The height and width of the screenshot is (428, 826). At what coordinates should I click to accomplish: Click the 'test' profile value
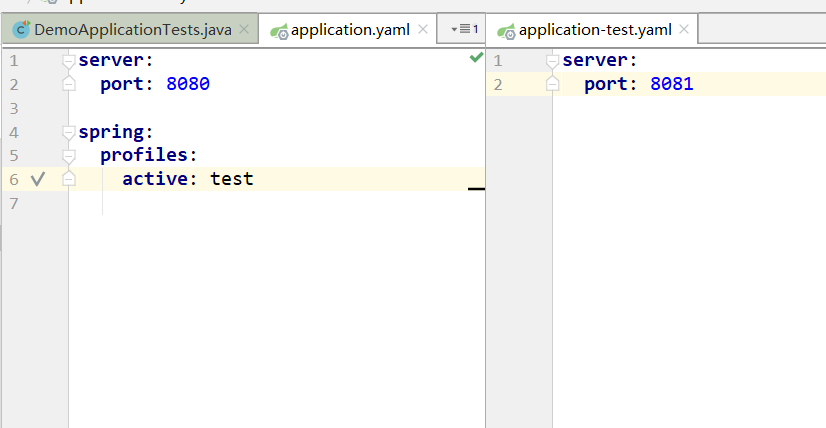click(232, 179)
